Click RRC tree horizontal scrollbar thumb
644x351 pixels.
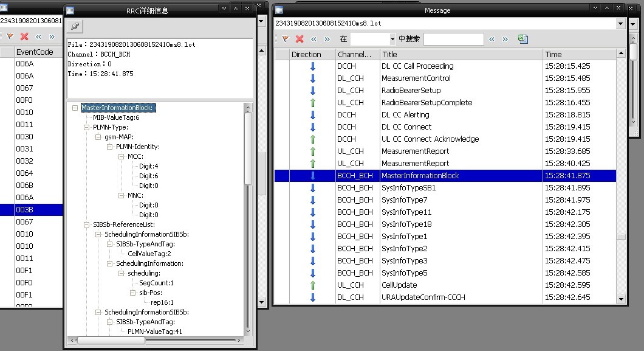[x=111, y=341]
